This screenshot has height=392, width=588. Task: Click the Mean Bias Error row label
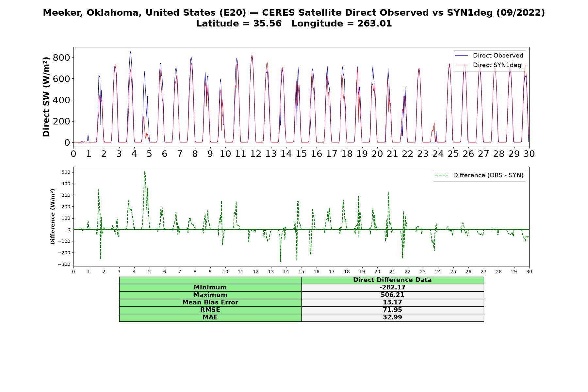pos(210,302)
